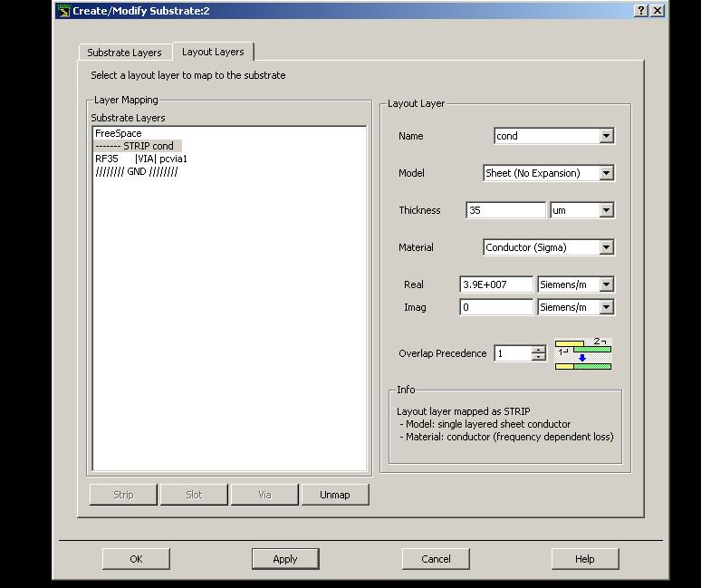Click the overlap precedence diagram icon

[x=582, y=354]
